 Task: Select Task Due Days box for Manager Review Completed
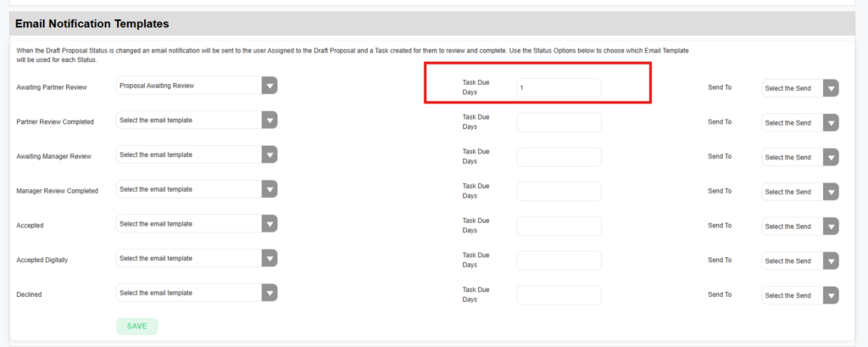tap(559, 192)
